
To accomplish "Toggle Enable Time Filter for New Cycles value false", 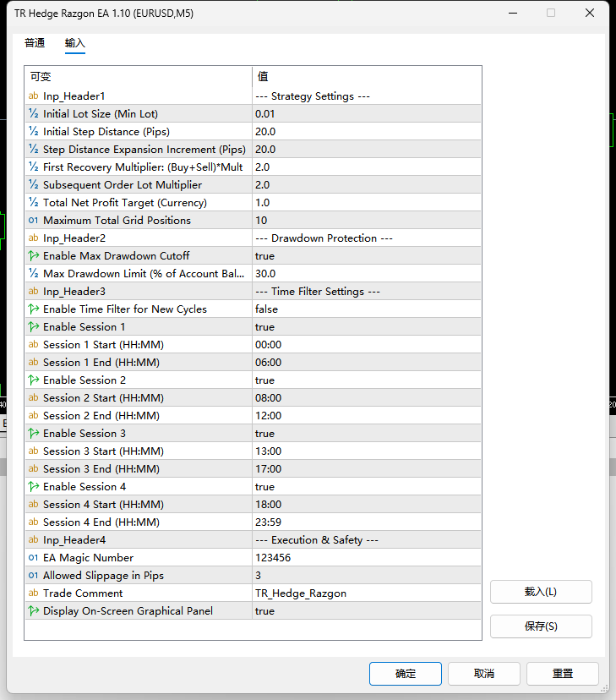I will coord(366,309).
